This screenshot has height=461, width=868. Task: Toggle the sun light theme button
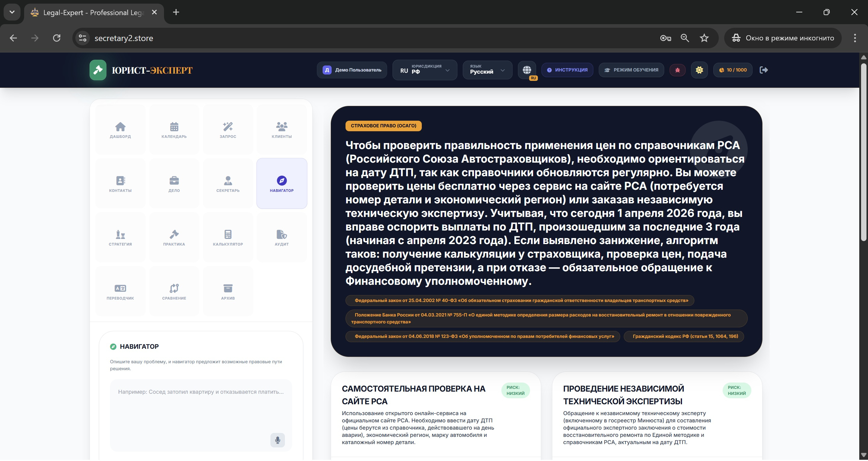tap(699, 70)
